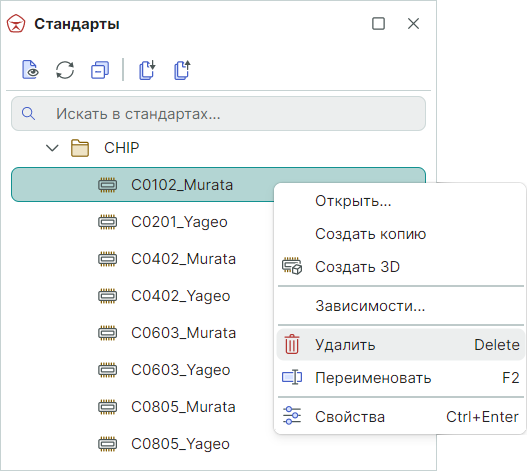
Task: Click the document preview eye toolbar icon
Action: tap(30, 70)
